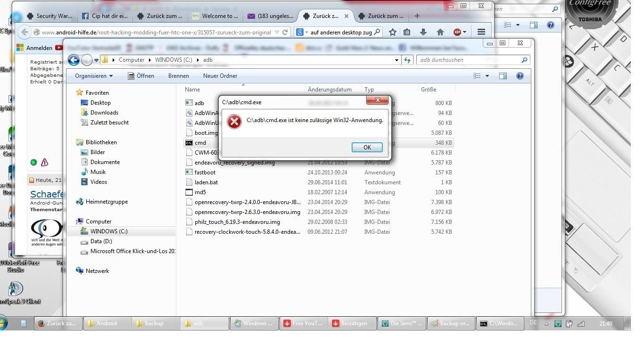Sort files by Größe column

pyautogui.click(x=429, y=90)
